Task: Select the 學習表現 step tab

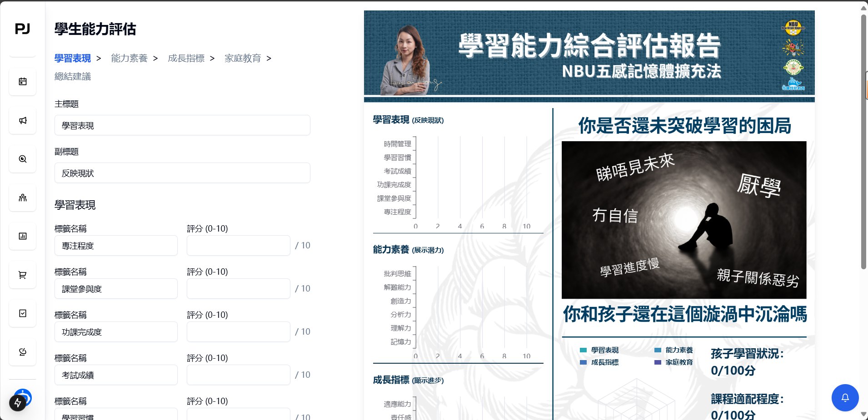Action: (73, 58)
